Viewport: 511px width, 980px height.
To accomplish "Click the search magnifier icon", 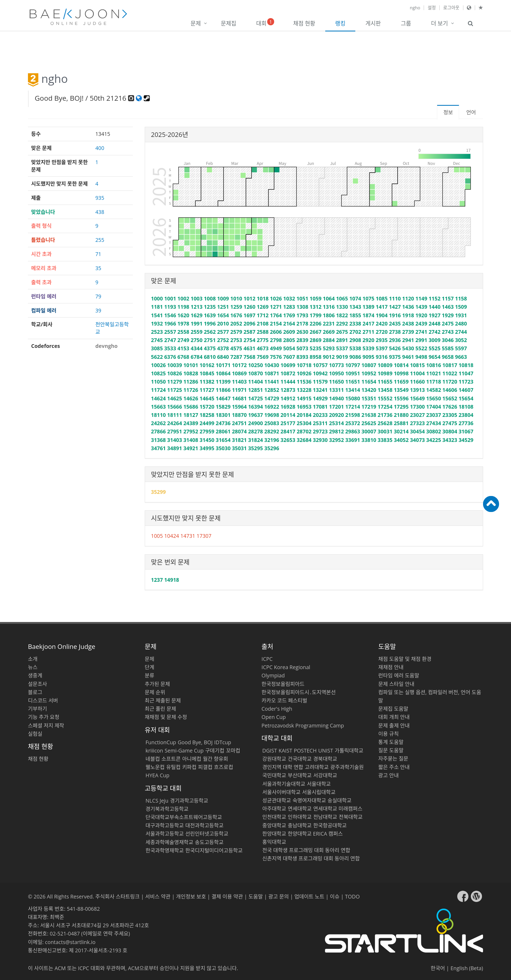I will click(470, 24).
